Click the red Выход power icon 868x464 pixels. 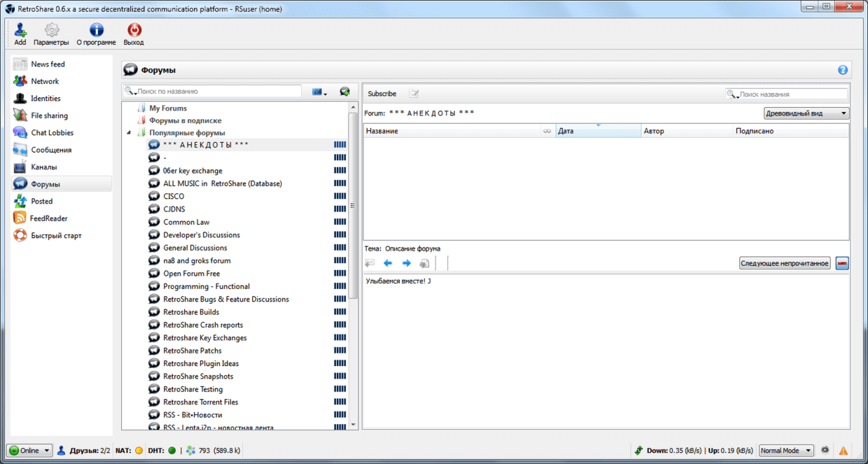pos(134,30)
